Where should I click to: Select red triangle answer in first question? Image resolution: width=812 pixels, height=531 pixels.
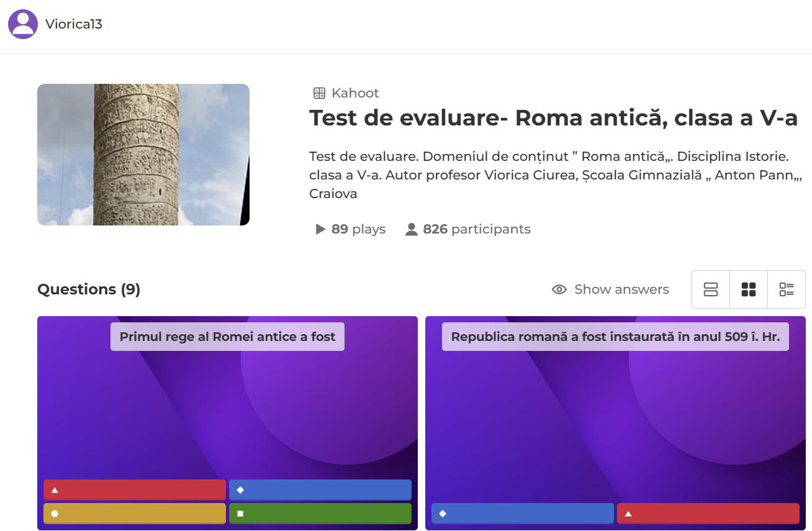[x=135, y=490]
